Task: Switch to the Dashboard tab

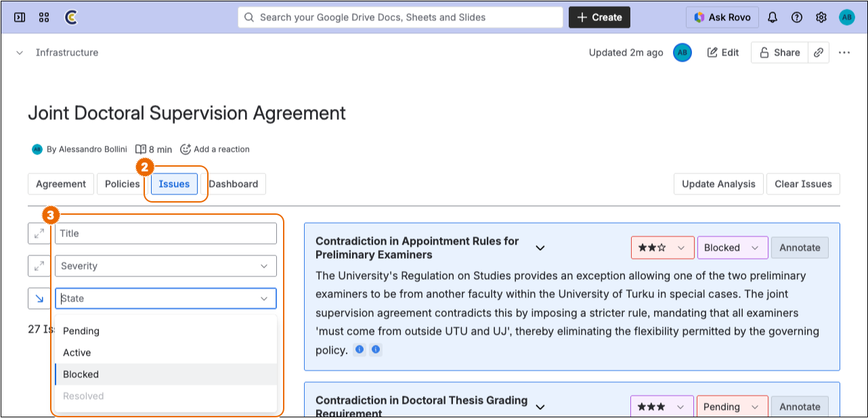Action: click(x=234, y=184)
